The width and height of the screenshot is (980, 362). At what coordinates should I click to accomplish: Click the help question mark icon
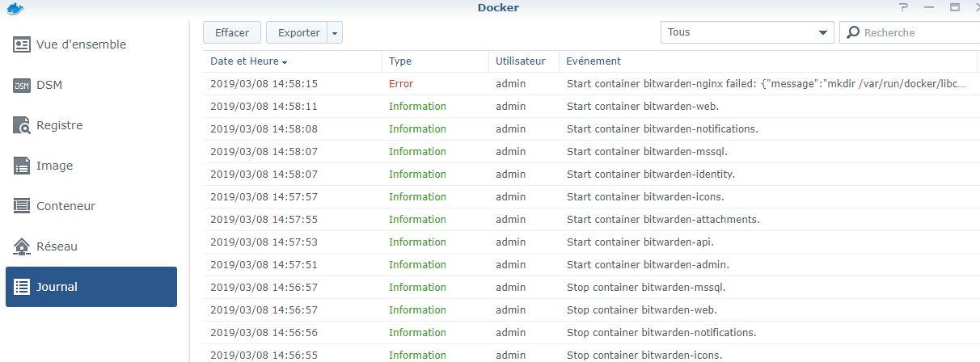tap(904, 7)
